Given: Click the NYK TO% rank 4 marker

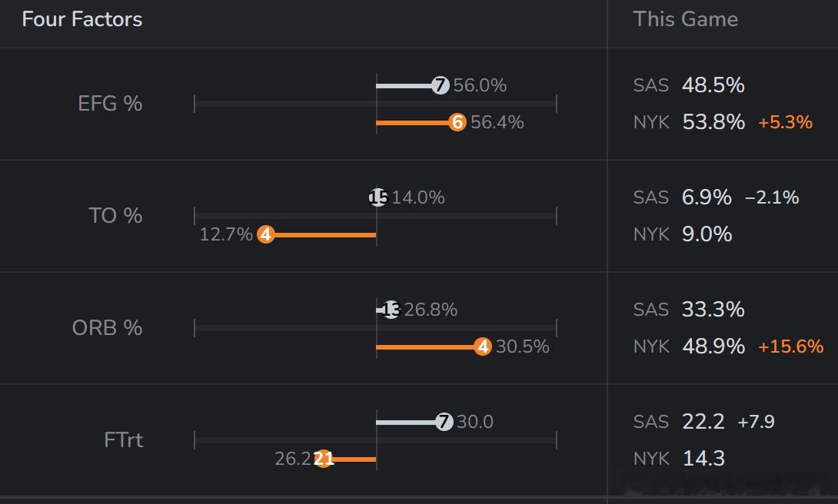Looking at the screenshot, I should click(x=266, y=234).
